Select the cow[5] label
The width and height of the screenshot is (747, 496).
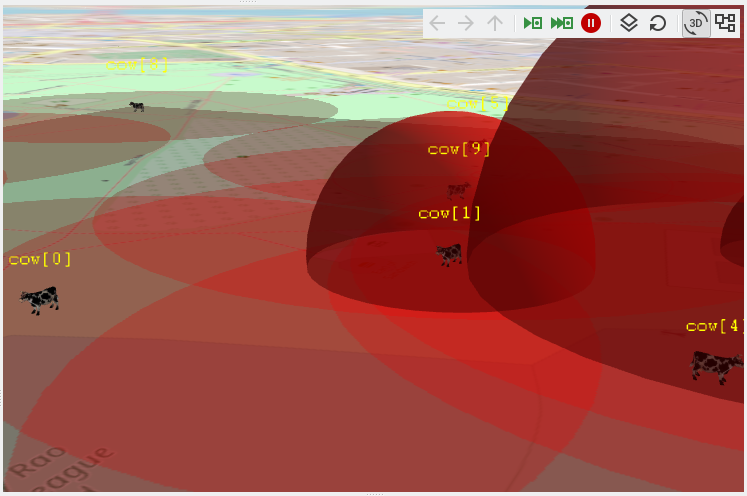(x=478, y=103)
